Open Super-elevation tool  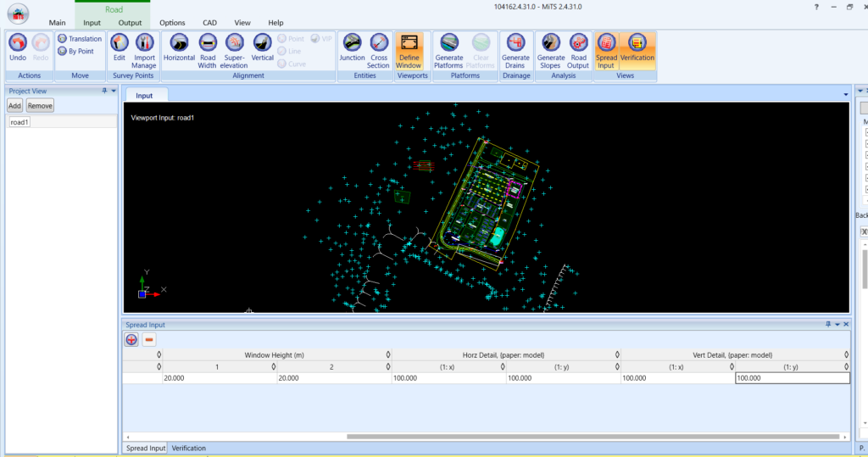234,51
